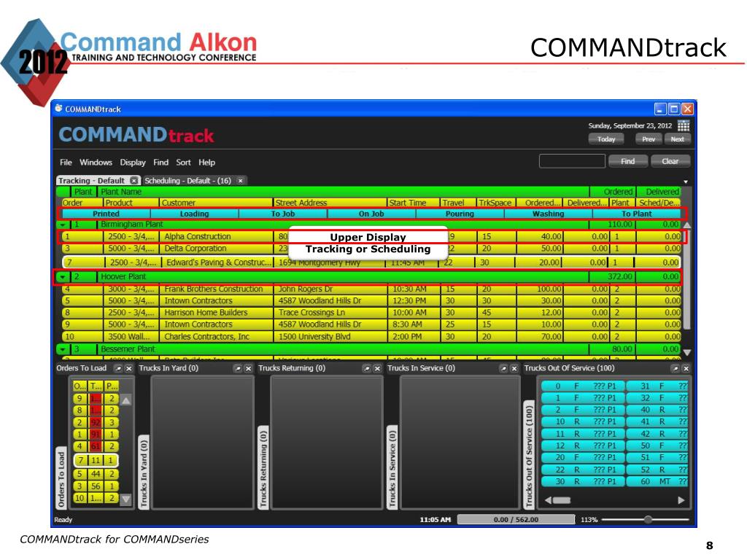Click left arrow in Trucks Out Of Service
This screenshot has width=747, height=560.
tap(548, 500)
